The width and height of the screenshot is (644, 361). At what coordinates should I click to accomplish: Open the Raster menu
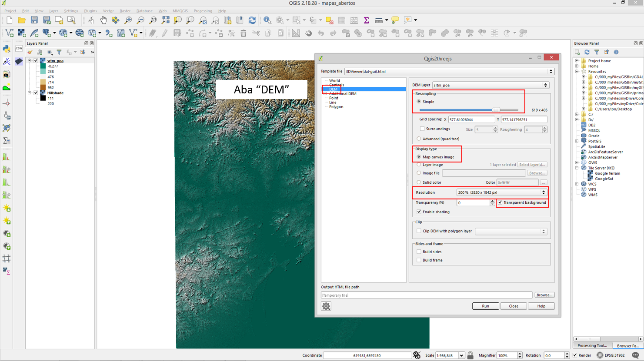[x=125, y=11]
